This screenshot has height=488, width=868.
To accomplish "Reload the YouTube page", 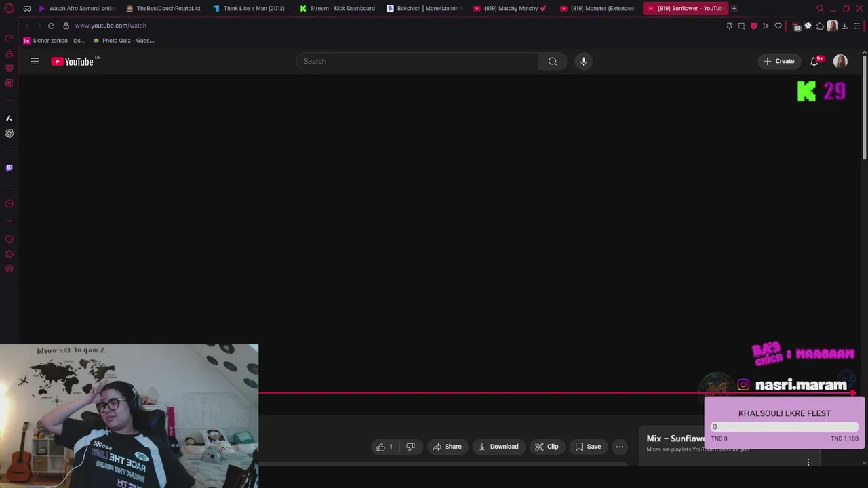I will pyautogui.click(x=51, y=26).
